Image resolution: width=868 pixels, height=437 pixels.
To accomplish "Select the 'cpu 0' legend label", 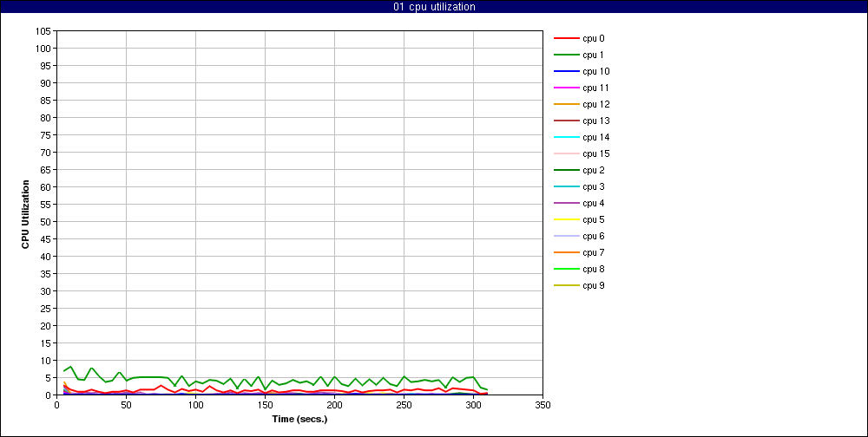I will (594, 39).
